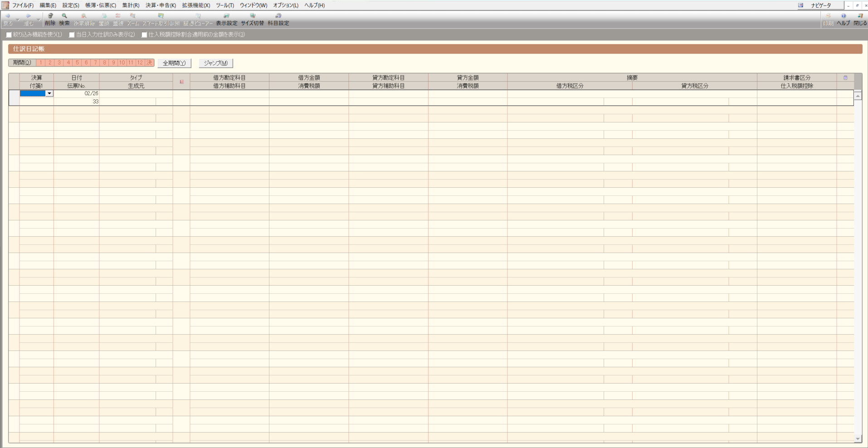Check 仕入税額控除割合適用前の金額を表示 option
Screen dimensions: 868x448
click(144, 35)
